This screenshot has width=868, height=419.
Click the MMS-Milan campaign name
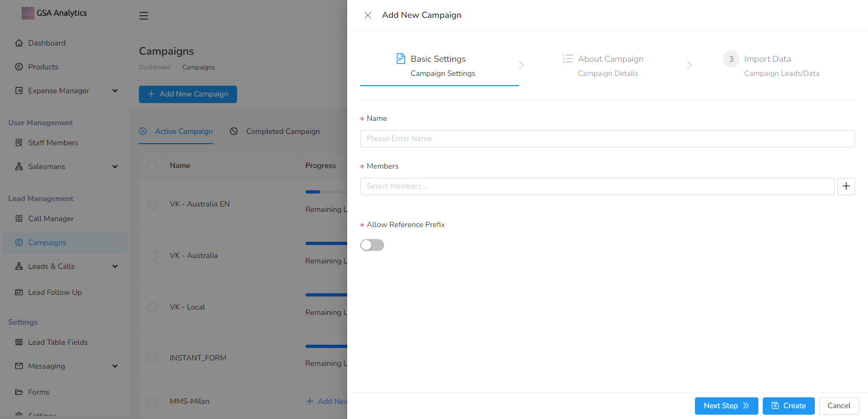coord(189,402)
